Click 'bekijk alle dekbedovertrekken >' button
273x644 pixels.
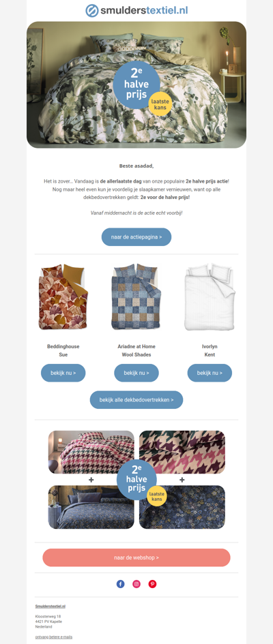coord(136,399)
